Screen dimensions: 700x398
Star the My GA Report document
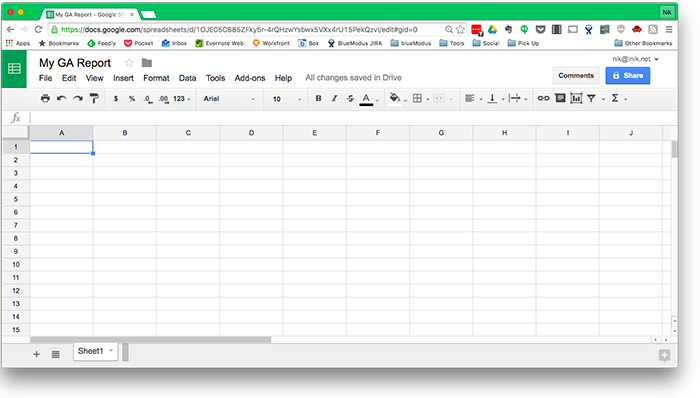(129, 63)
